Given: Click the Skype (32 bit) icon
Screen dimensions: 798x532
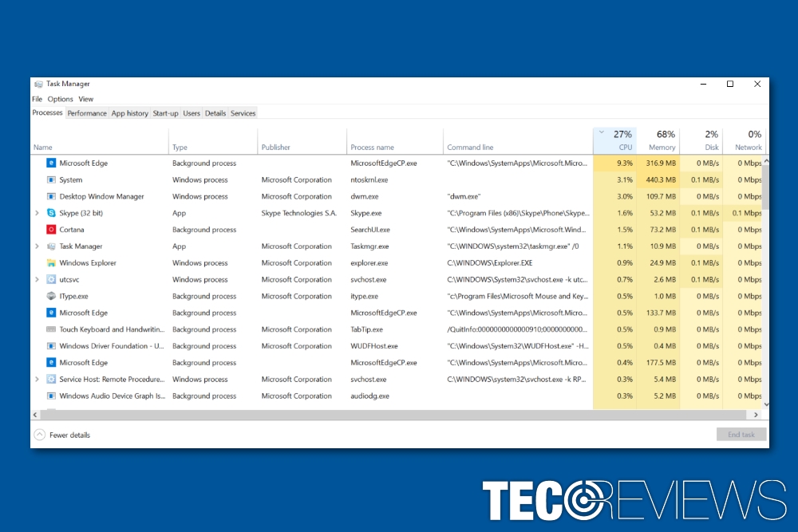Looking at the screenshot, I should click(51, 213).
